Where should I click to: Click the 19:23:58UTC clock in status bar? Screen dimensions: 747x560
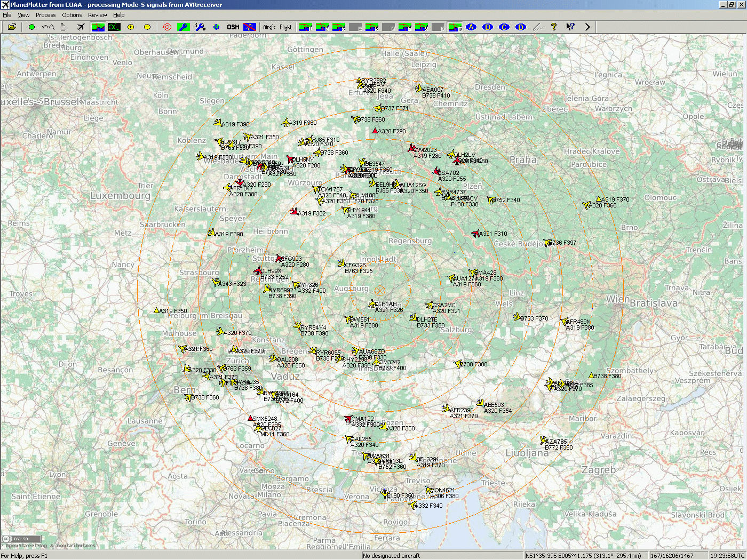(x=727, y=556)
